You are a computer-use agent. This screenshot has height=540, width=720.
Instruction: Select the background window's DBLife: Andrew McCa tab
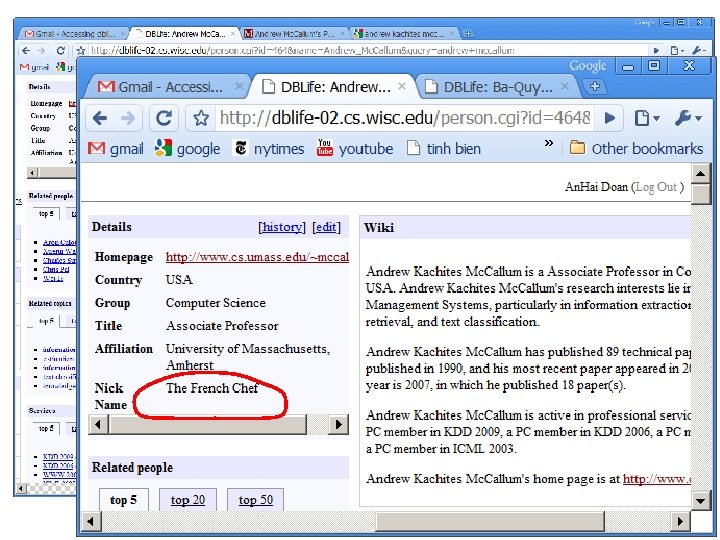coord(185,34)
